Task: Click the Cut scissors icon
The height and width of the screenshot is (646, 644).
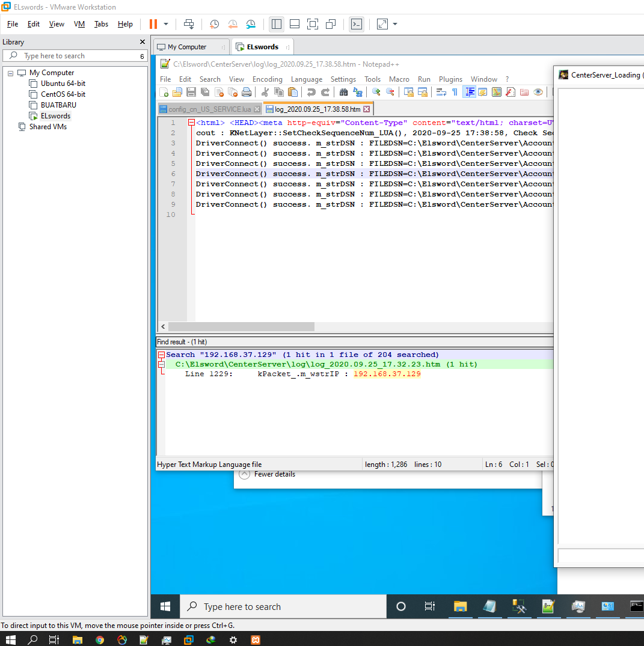Action: (x=265, y=93)
